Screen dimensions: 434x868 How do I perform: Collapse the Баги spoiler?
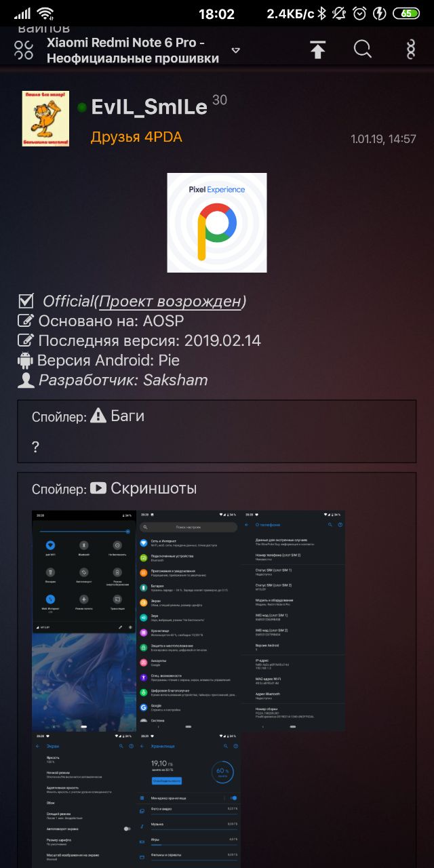217,416
